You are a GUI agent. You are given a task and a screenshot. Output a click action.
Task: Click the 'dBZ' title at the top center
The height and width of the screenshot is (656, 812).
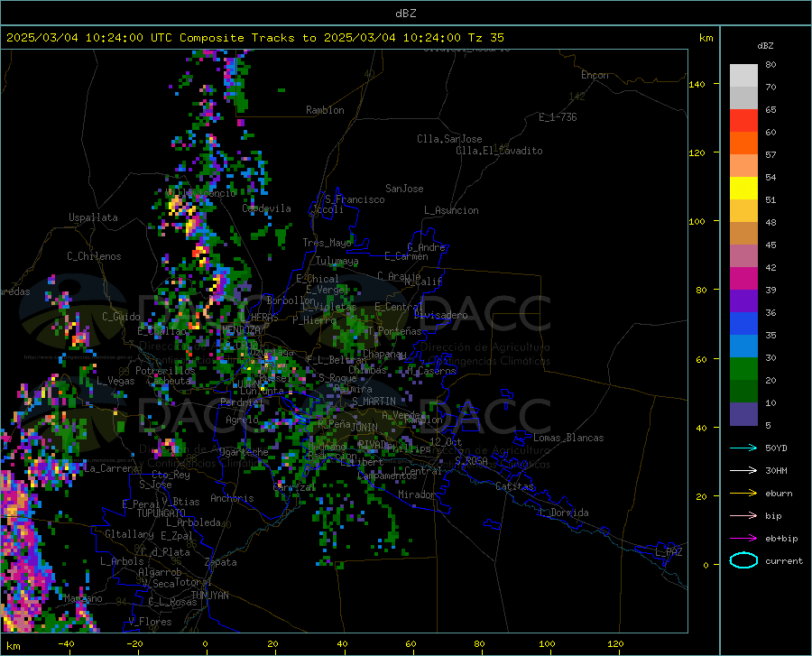click(405, 14)
